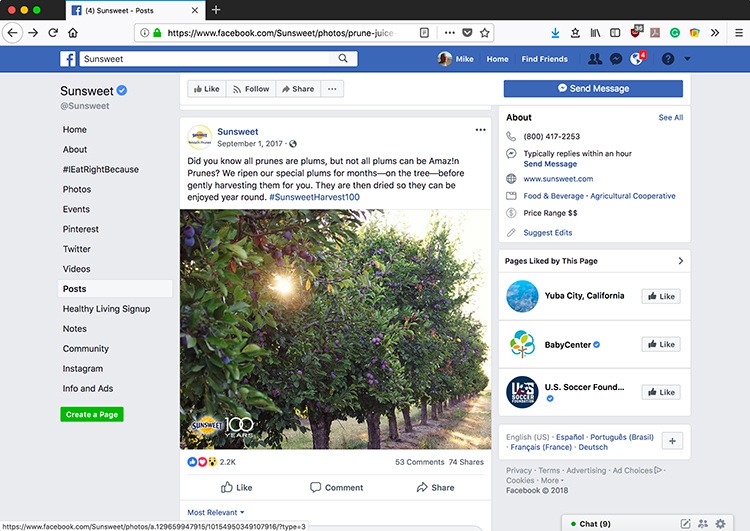
Task: Click the #SunsweetHarvest100 hashtag
Action: tap(314, 197)
